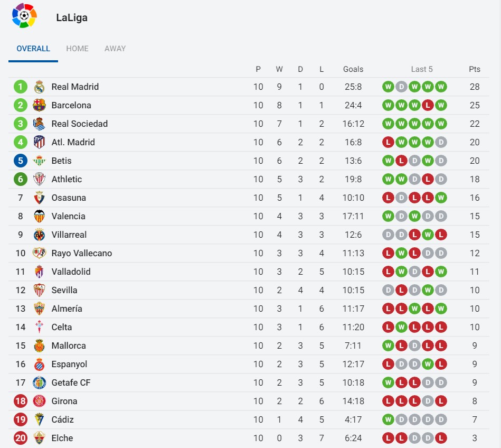Click Barcelona's red loss badge in Last 5

click(428, 105)
